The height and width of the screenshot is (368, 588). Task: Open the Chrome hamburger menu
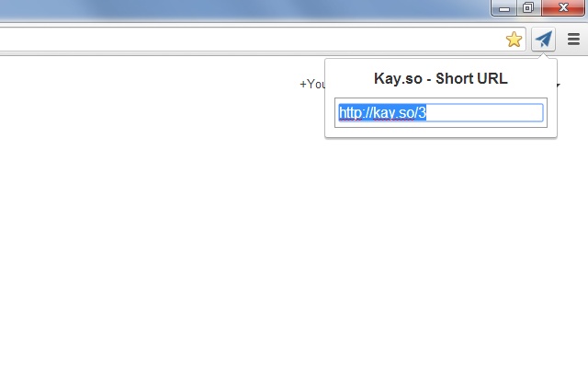point(573,39)
